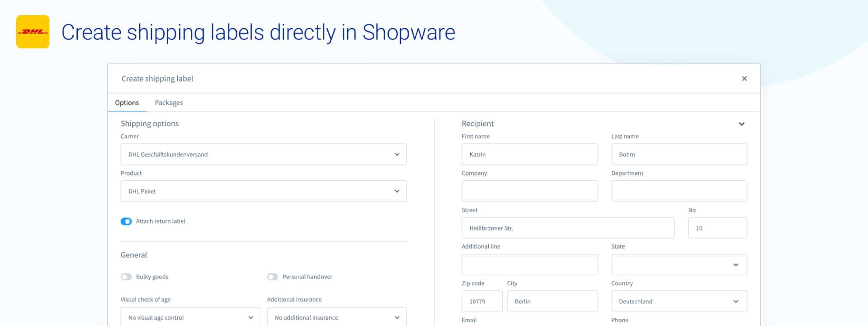Screen dimensions: 868x326
Task: Click the Create shipping label dialog title
Action: point(157,79)
